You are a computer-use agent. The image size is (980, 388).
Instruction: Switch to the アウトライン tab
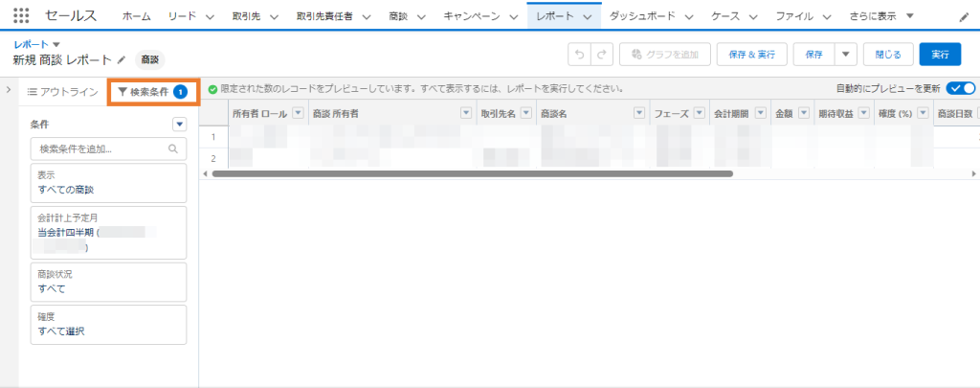(x=63, y=92)
